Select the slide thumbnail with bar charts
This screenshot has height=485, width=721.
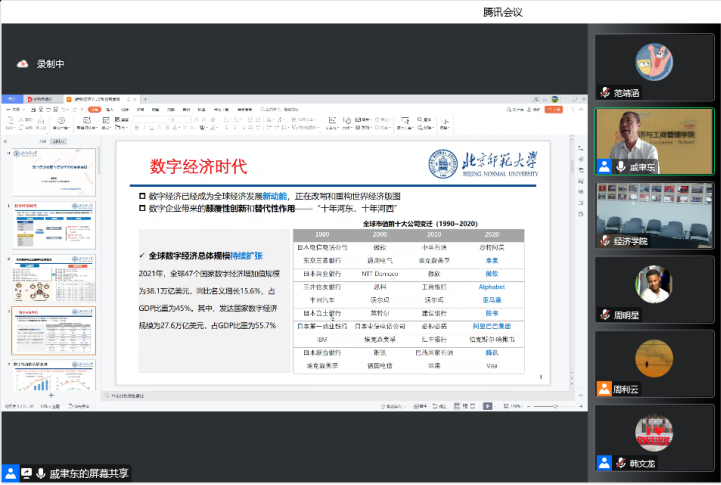click(54, 383)
